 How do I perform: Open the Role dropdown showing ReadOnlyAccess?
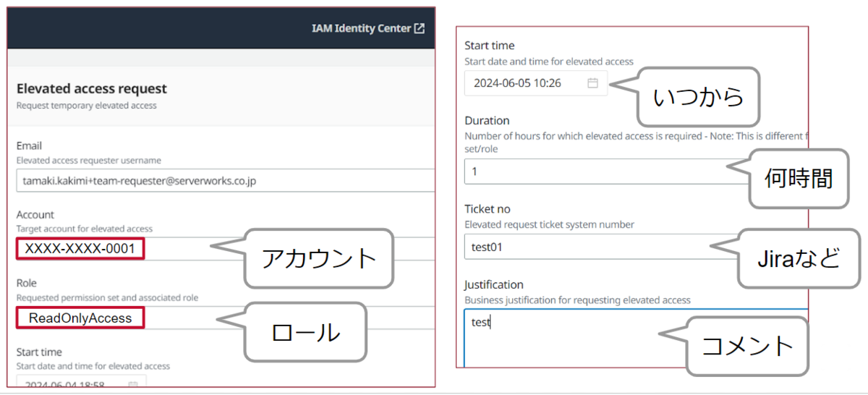pyautogui.click(x=225, y=318)
